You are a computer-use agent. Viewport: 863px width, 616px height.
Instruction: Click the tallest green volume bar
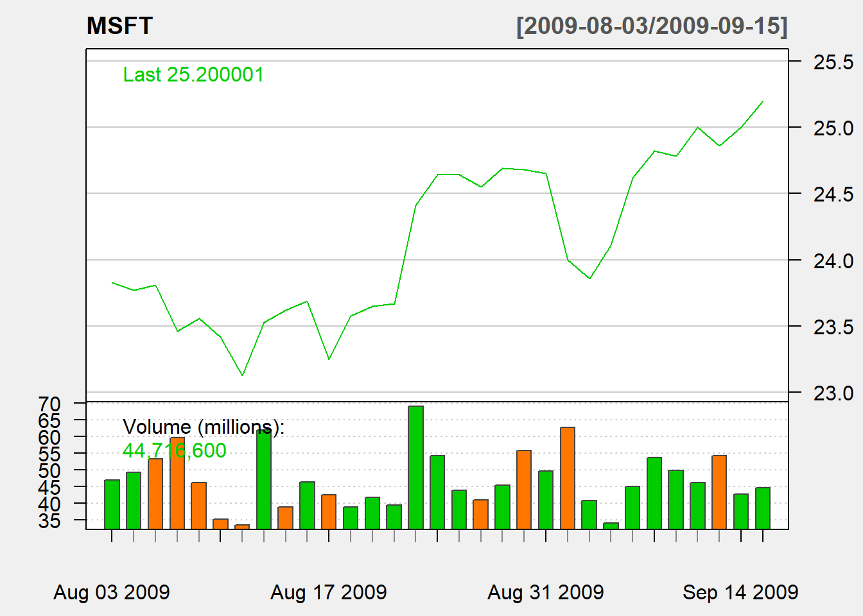(415, 467)
